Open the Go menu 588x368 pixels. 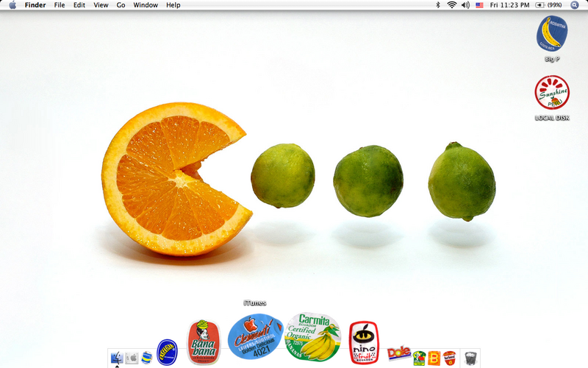[x=121, y=5]
